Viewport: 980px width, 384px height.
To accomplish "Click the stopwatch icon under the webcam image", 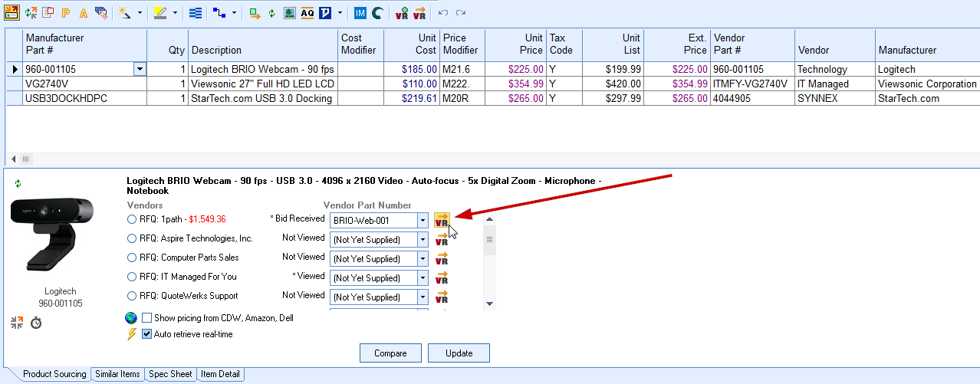I will pyautogui.click(x=36, y=323).
